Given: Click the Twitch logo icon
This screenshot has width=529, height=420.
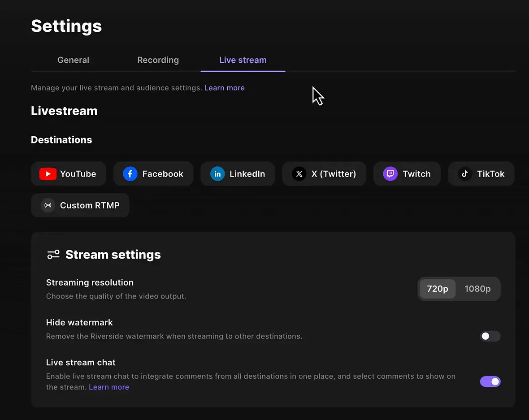Looking at the screenshot, I should pos(390,174).
